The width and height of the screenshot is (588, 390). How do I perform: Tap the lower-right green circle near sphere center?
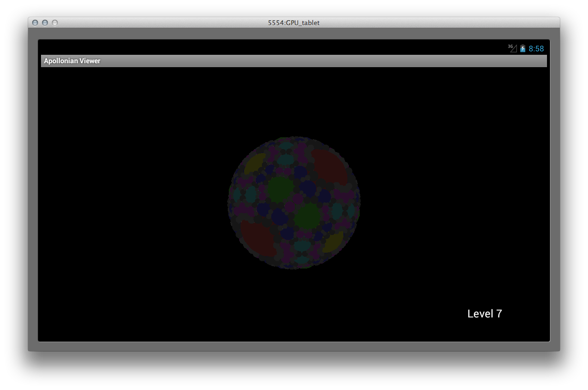click(308, 215)
